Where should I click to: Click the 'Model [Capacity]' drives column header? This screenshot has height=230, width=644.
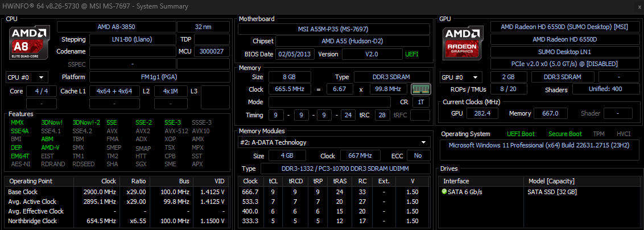551,181
